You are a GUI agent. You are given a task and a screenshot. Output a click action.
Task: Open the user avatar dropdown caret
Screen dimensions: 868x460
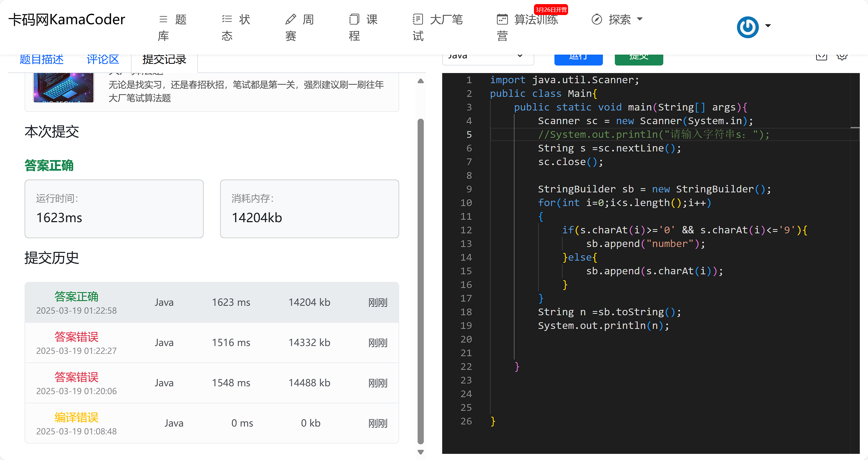point(768,26)
